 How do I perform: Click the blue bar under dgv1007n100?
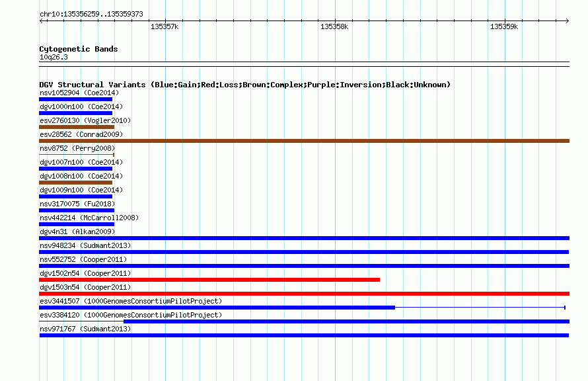coord(76,169)
